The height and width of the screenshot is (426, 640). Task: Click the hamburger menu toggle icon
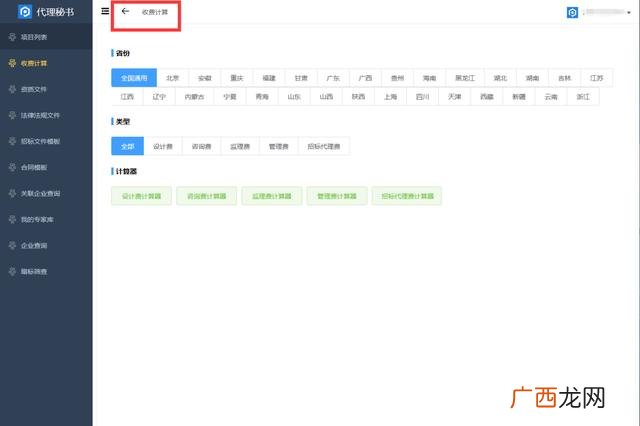[105, 11]
